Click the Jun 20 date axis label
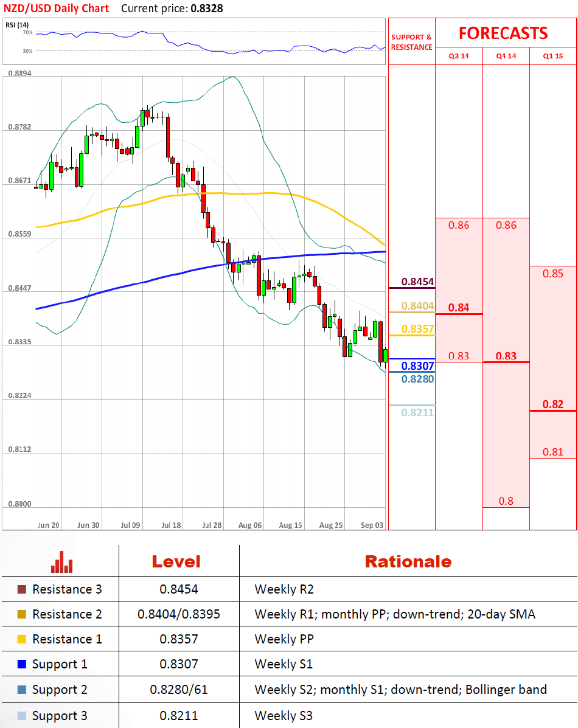Screen dimensions: 578x728 [48, 525]
